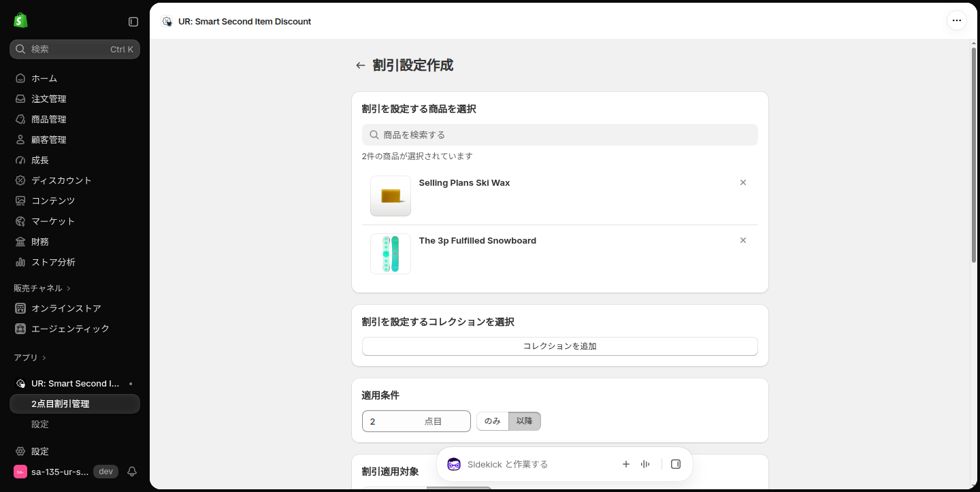The height and width of the screenshot is (492, 980).
Task: Open 顧客管理 customers menu item
Action: tap(75, 140)
